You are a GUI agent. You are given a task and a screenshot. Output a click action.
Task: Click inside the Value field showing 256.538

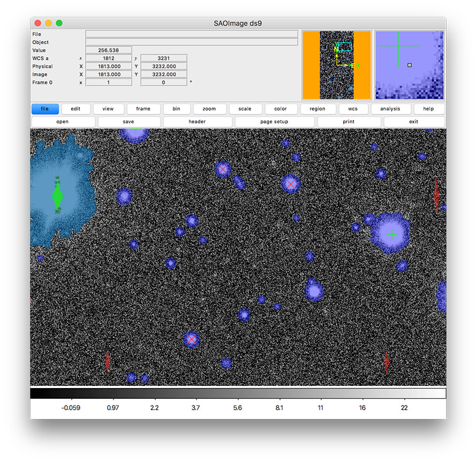click(109, 50)
